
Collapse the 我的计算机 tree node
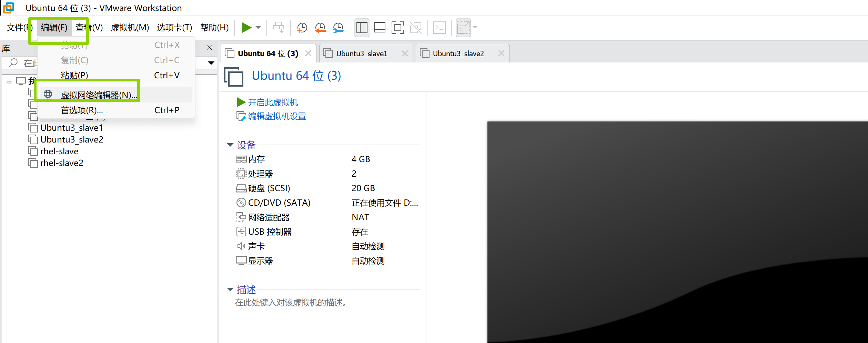tap(9, 81)
